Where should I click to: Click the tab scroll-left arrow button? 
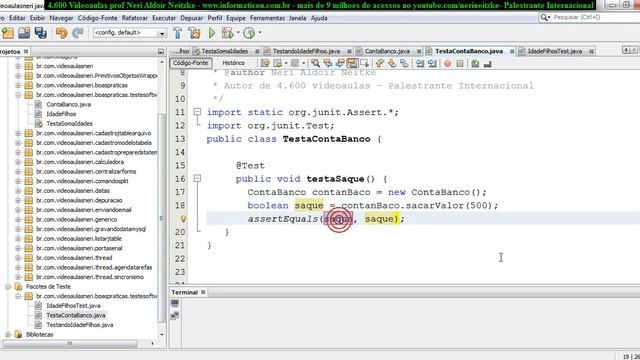click(x=625, y=50)
